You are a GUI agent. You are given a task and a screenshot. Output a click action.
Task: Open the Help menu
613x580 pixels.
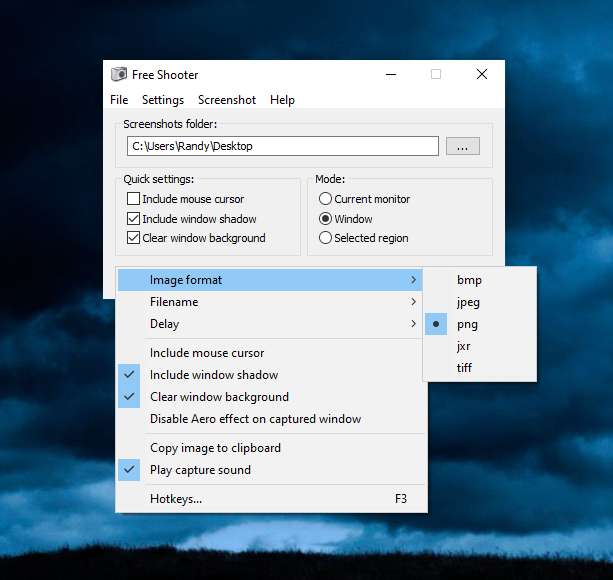[282, 100]
